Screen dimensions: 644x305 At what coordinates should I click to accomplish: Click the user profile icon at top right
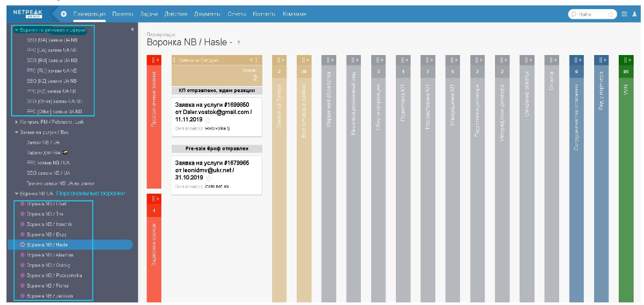(x=634, y=14)
